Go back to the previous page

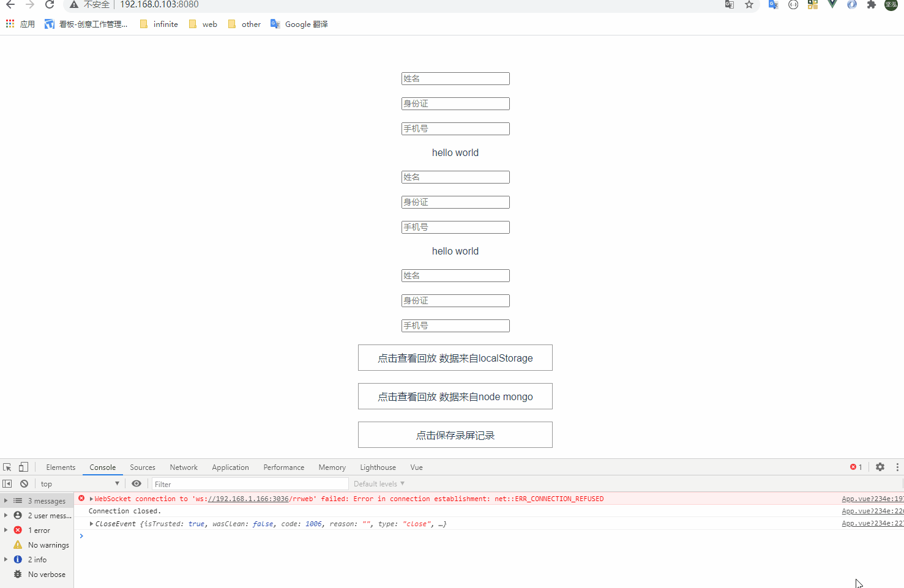click(x=10, y=5)
